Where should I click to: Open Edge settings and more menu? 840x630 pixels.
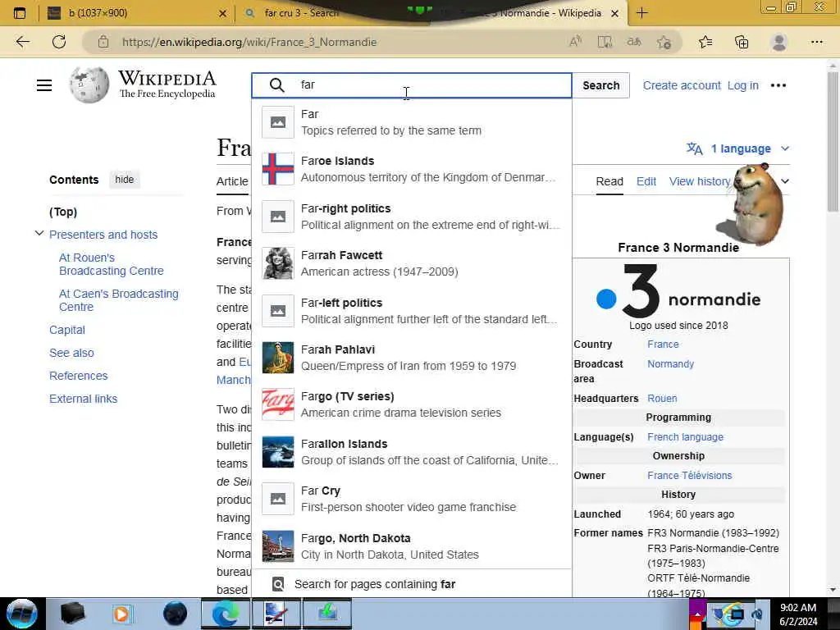point(816,42)
